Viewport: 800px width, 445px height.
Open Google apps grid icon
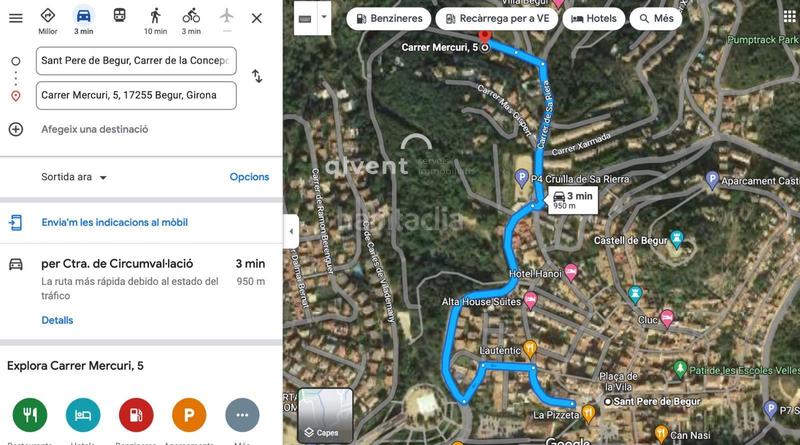pos(790,16)
